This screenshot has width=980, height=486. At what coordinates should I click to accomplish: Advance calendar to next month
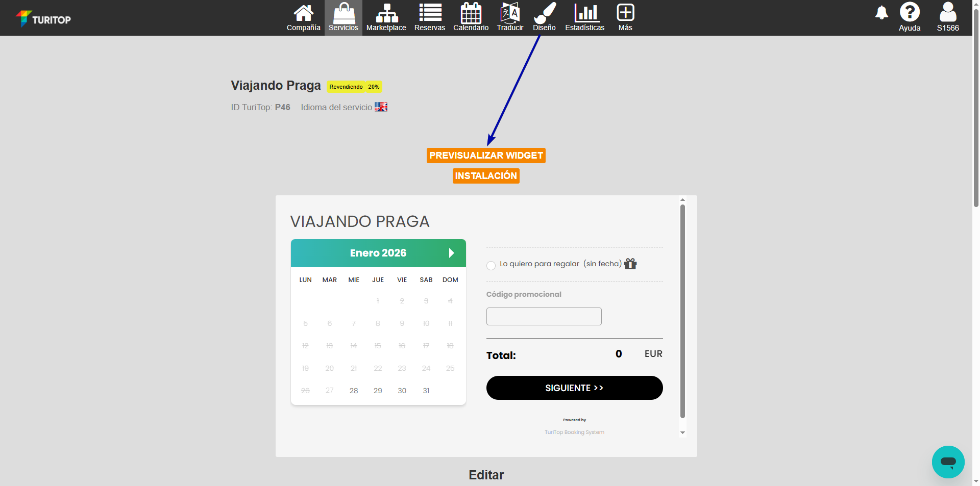(451, 253)
